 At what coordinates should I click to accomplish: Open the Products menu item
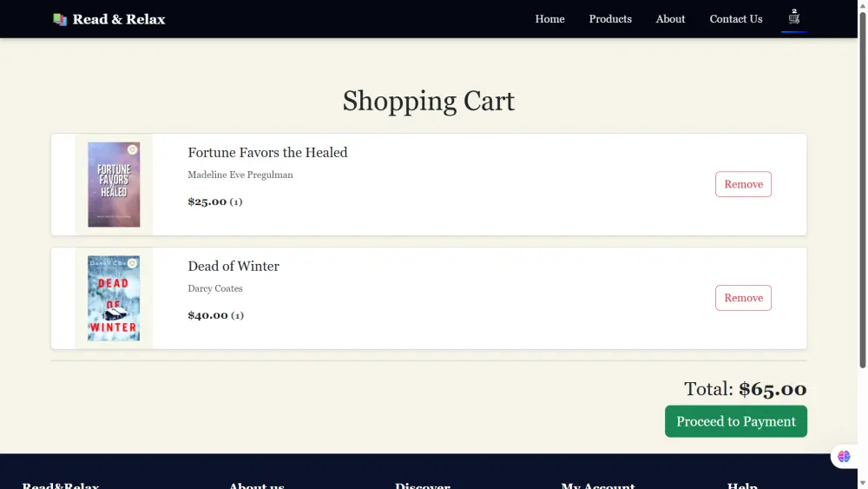tap(610, 19)
